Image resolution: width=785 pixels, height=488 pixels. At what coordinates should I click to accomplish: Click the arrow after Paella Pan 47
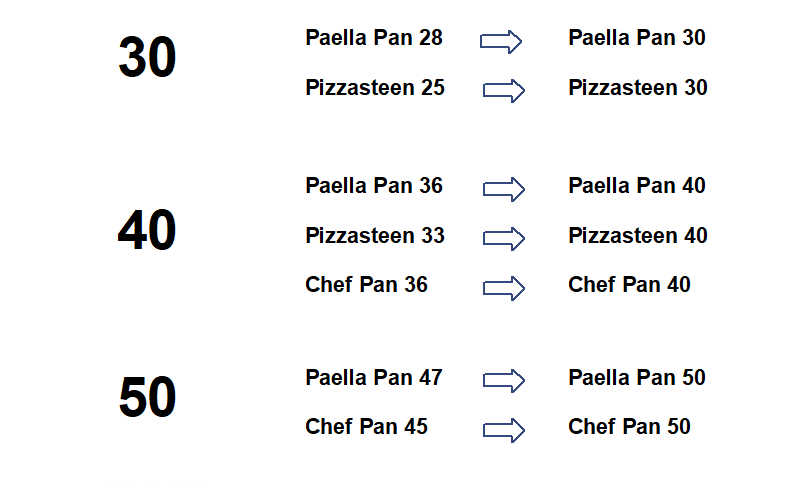(504, 380)
